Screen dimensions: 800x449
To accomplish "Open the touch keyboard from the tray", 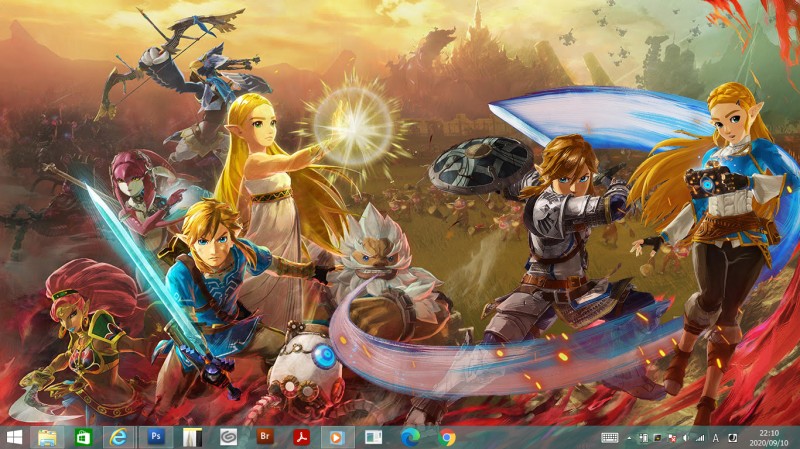I will pyautogui.click(x=610, y=438).
